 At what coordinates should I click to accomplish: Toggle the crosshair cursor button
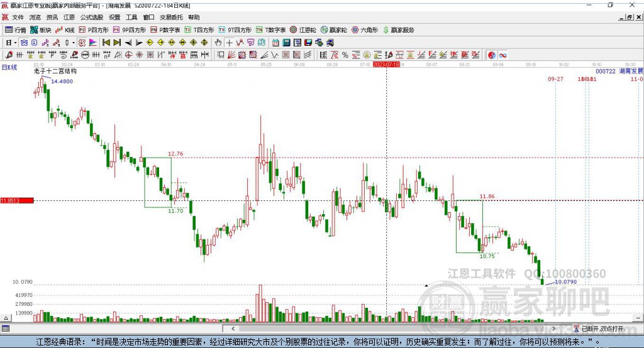229,43
